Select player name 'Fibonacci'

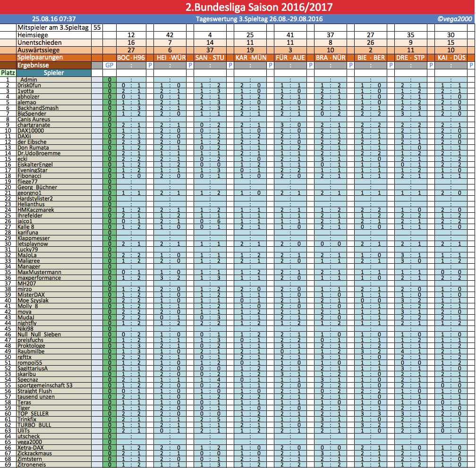pos(29,176)
